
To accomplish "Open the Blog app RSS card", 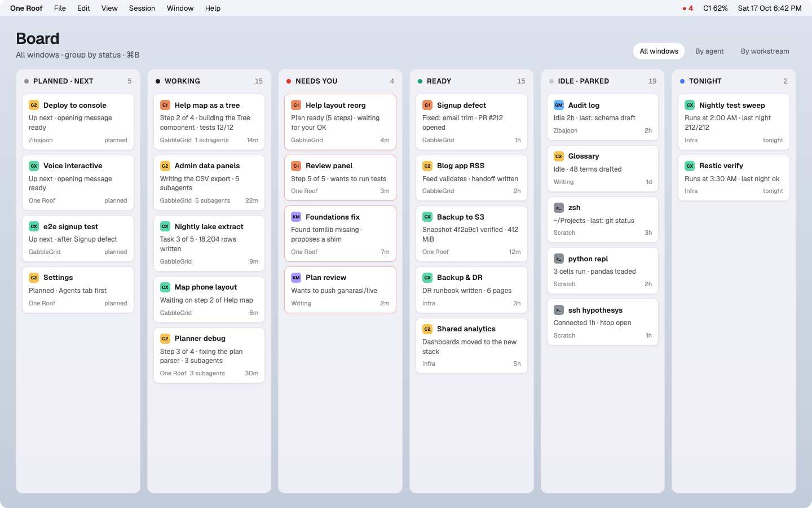I will pos(471,178).
